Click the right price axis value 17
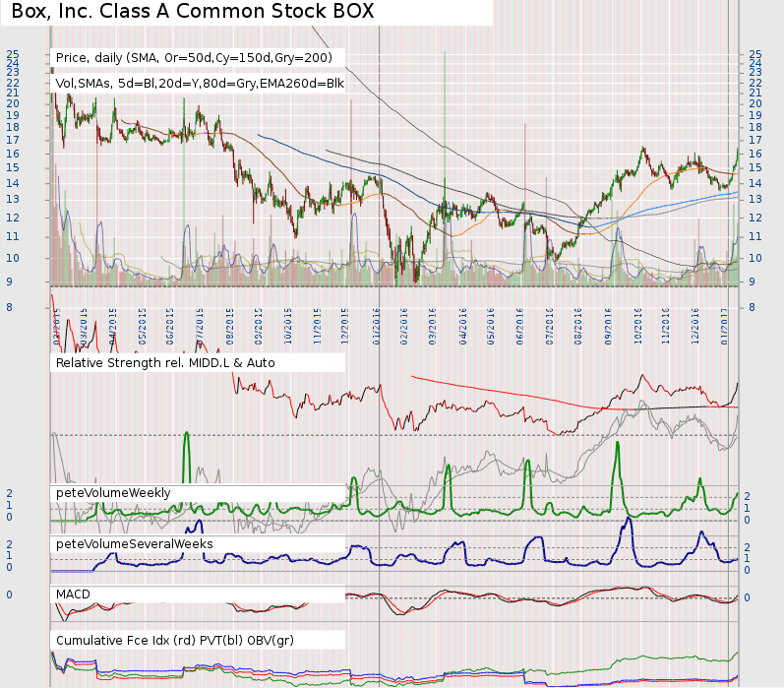Viewport: 784px width, 688px height. [x=755, y=140]
